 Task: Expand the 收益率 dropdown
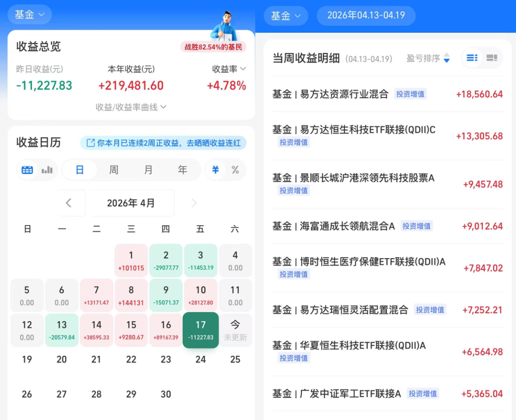pyautogui.click(x=229, y=69)
